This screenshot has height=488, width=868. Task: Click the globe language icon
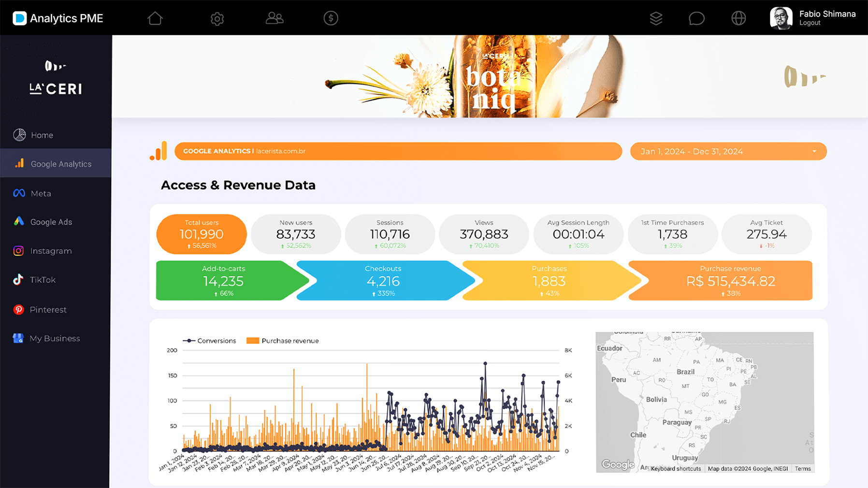pos(738,18)
